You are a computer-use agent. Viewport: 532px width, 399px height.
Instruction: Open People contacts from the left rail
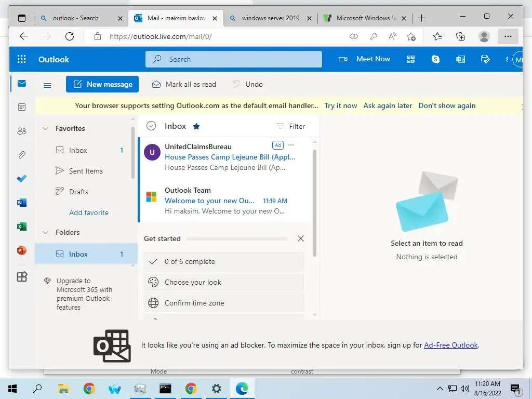22,131
